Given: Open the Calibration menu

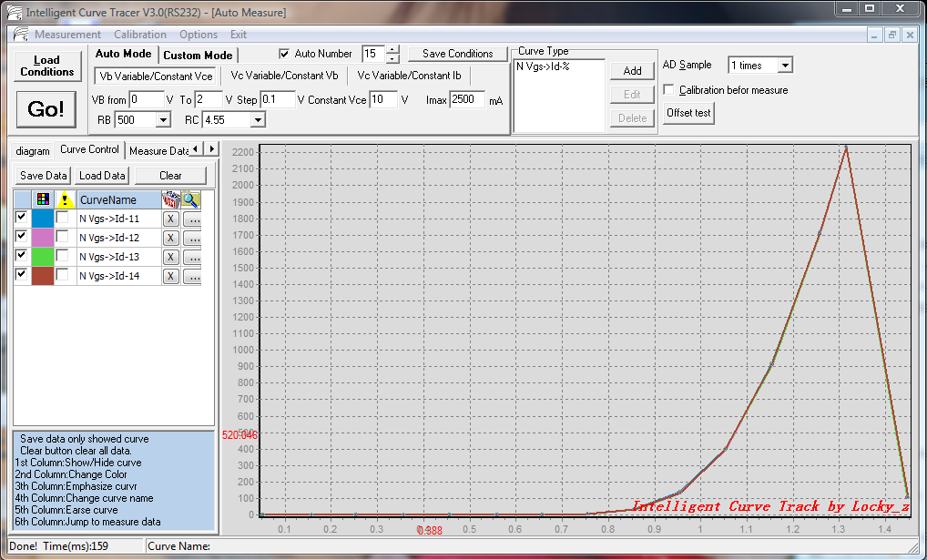Looking at the screenshot, I should point(140,35).
